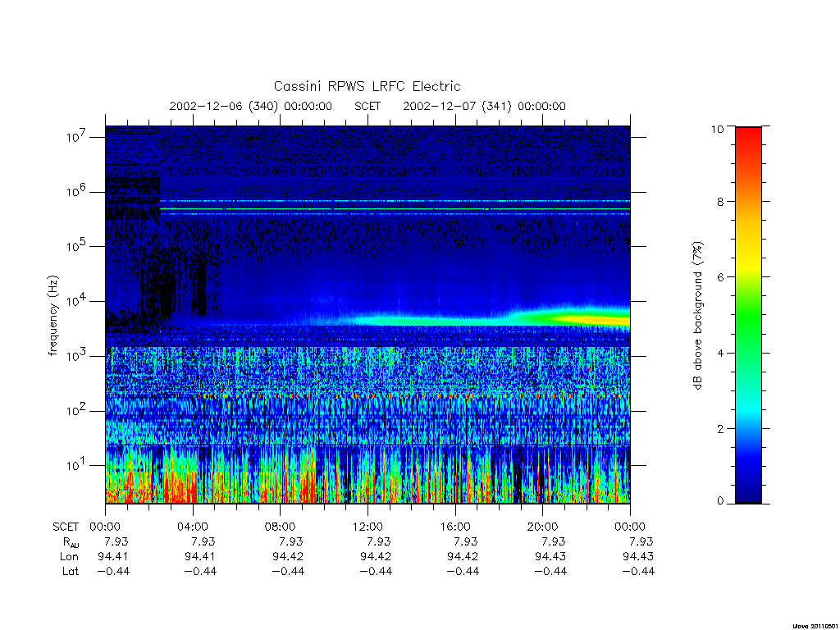Viewport: 840px width, 630px height.
Task: Click the frequency (Hz) axis label
Action: (x=52, y=316)
